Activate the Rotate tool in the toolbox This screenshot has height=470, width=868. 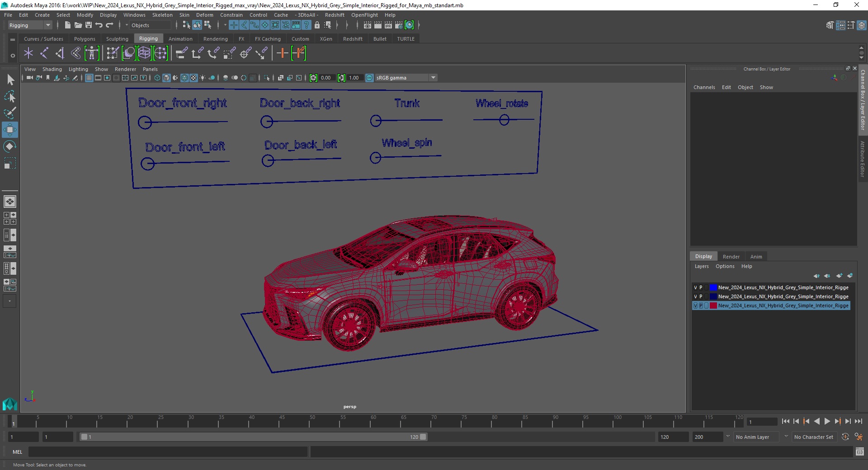coord(10,146)
